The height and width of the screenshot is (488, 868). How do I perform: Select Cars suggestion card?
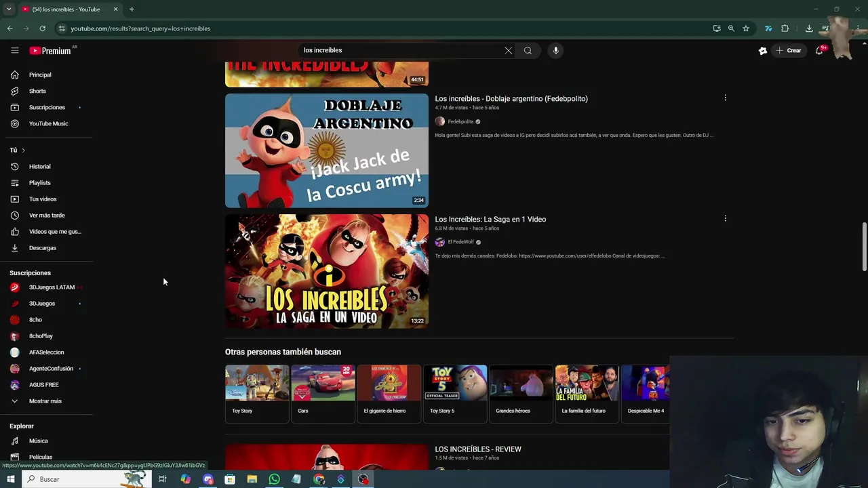[x=323, y=393]
